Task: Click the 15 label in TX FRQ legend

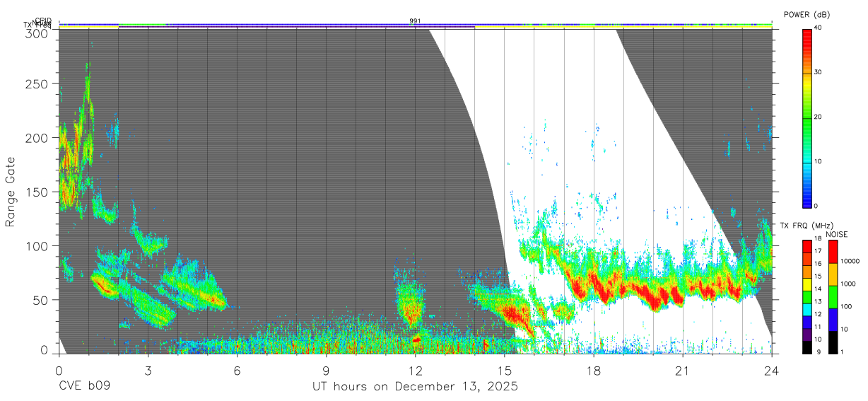Action: tap(819, 277)
